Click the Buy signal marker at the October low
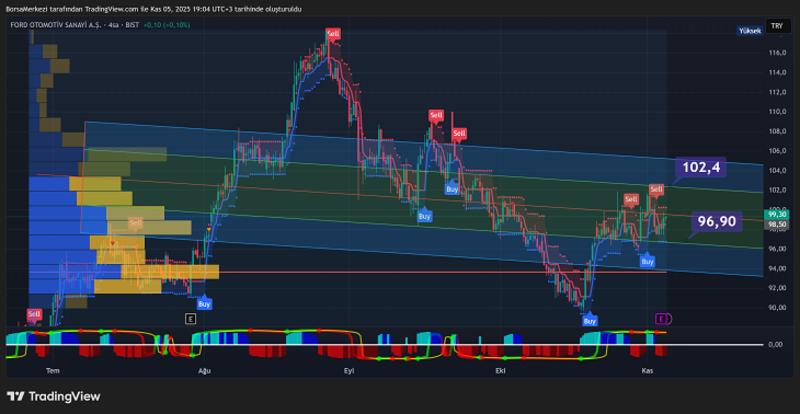This screenshot has height=414, width=800. [x=589, y=321]
